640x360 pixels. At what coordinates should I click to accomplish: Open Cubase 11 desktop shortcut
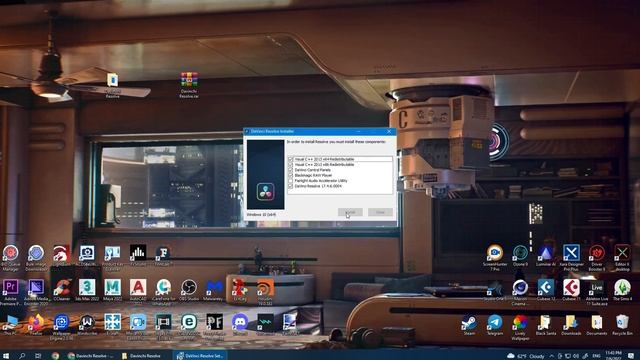571,290
